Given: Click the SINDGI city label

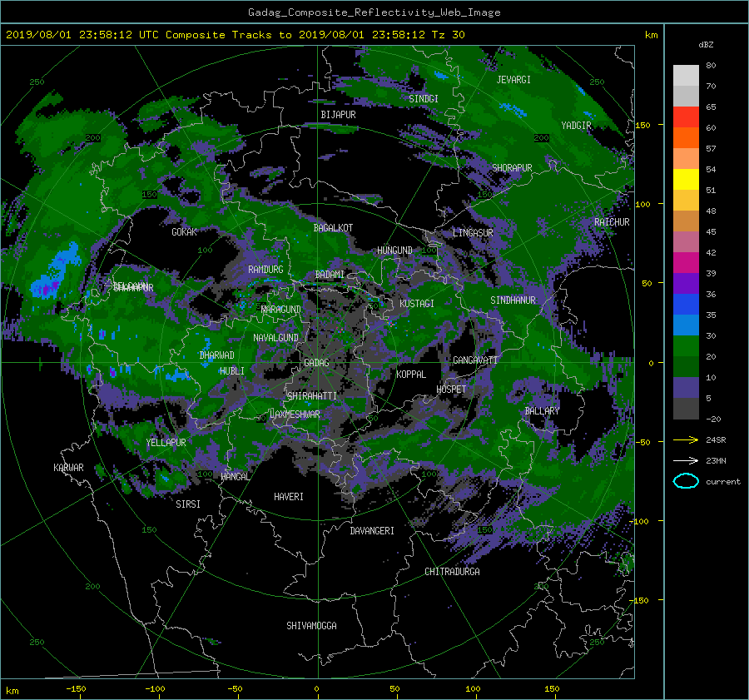Looking at the screenshot, I should [x=424, y=99].
